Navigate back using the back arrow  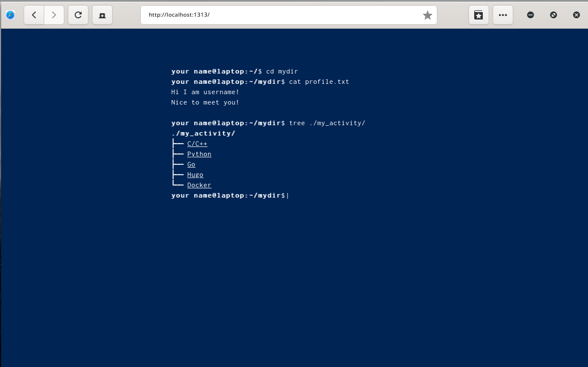tap(33, 15)
